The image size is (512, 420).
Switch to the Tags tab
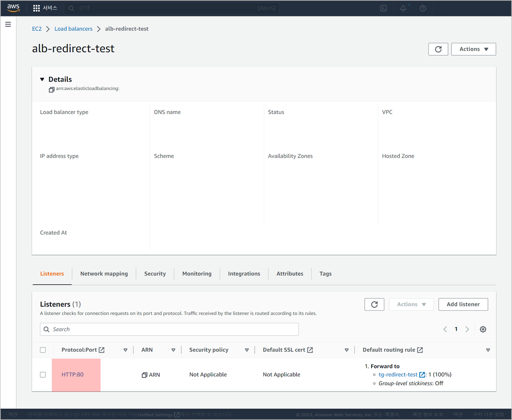pyautogui.click(x=326, y=274)
